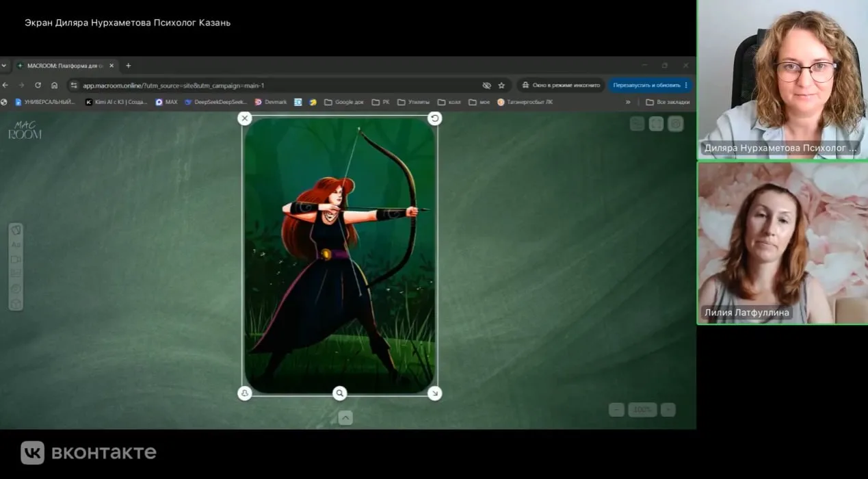Go forward in the browser
Image resolution: width=868 pixels, height=479 pixels.
point(21,86)
